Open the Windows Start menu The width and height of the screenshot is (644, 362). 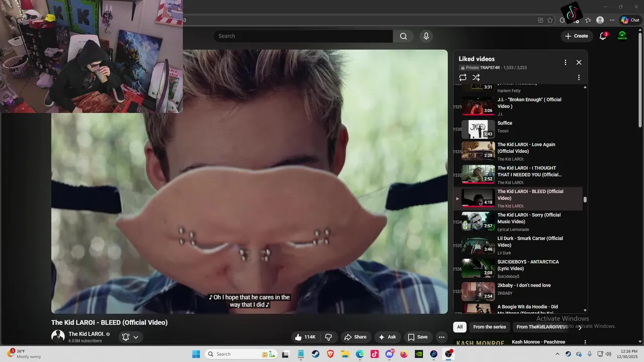tap(196, 354)
